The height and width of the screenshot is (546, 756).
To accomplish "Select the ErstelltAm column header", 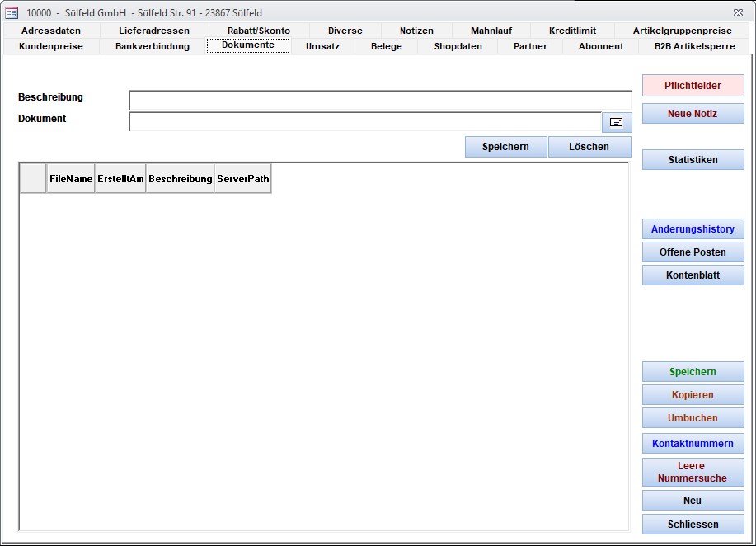I will (120, 179).
